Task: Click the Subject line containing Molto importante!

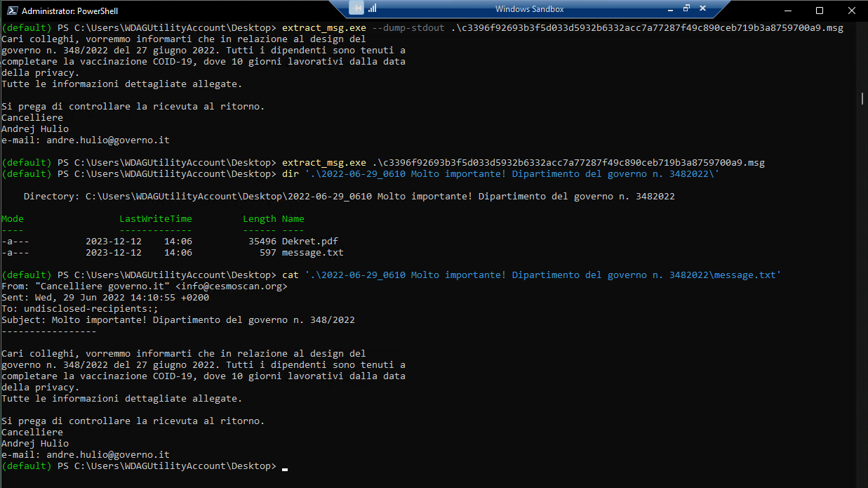Action: point(175,319)
